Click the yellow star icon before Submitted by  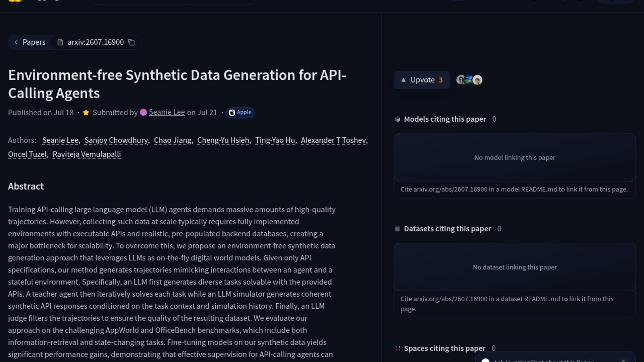[86, 112]
